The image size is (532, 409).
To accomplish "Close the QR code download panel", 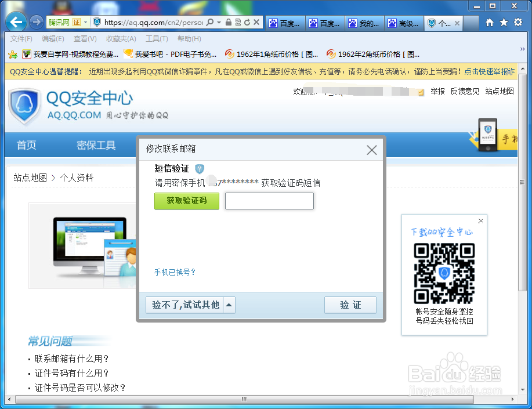I will [x=480, y=221].
